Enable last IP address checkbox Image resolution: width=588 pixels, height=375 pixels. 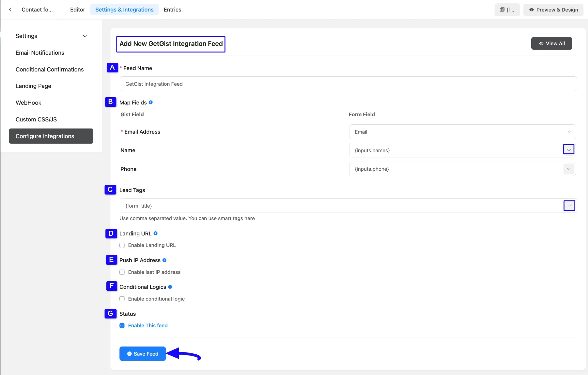tap(122, 272)
